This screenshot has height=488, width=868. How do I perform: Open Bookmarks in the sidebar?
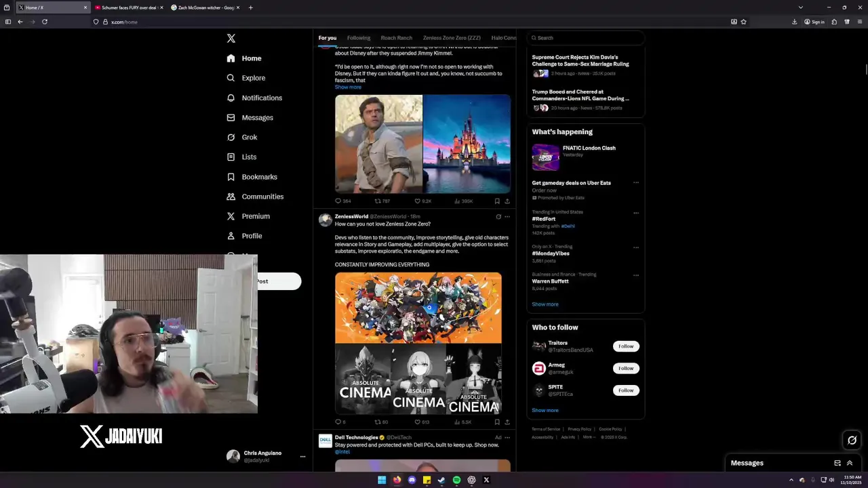point(252,177)
